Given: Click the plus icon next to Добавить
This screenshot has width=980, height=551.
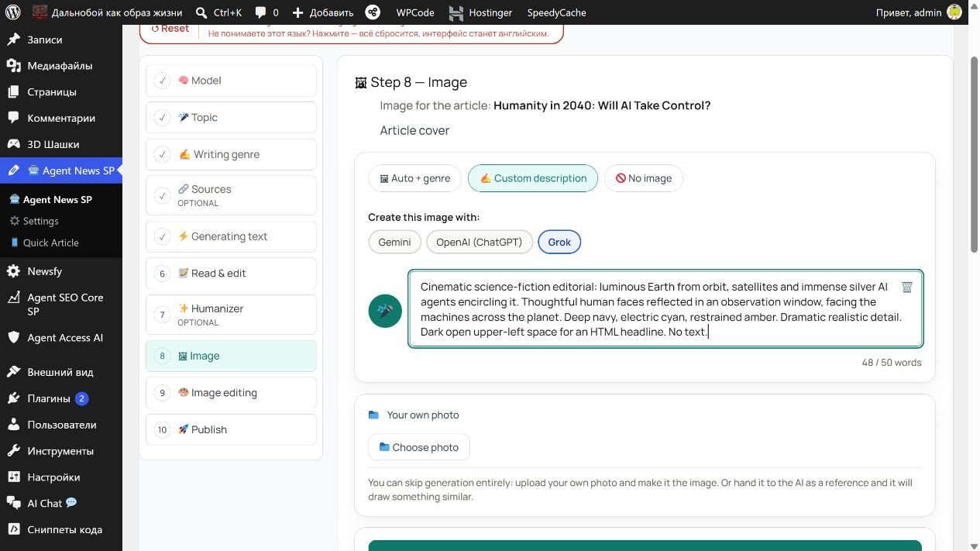Looking at the screenshot, I should [297, 12].
